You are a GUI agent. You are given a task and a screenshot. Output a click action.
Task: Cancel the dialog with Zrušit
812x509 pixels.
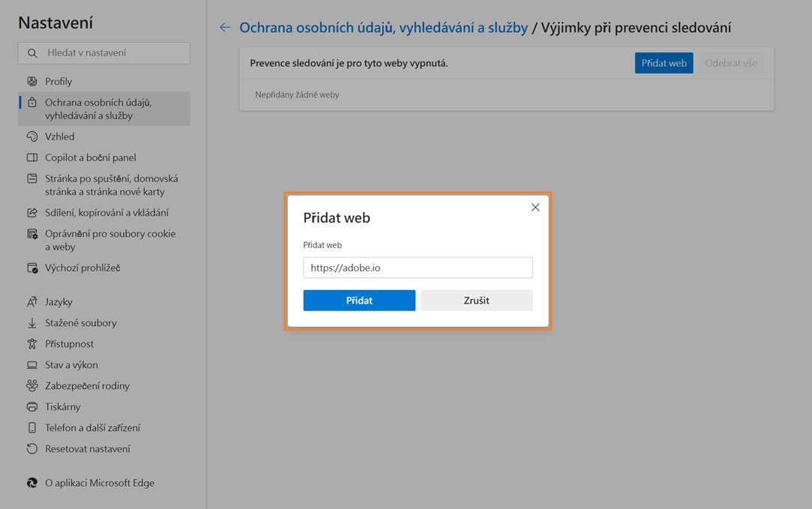477,300
